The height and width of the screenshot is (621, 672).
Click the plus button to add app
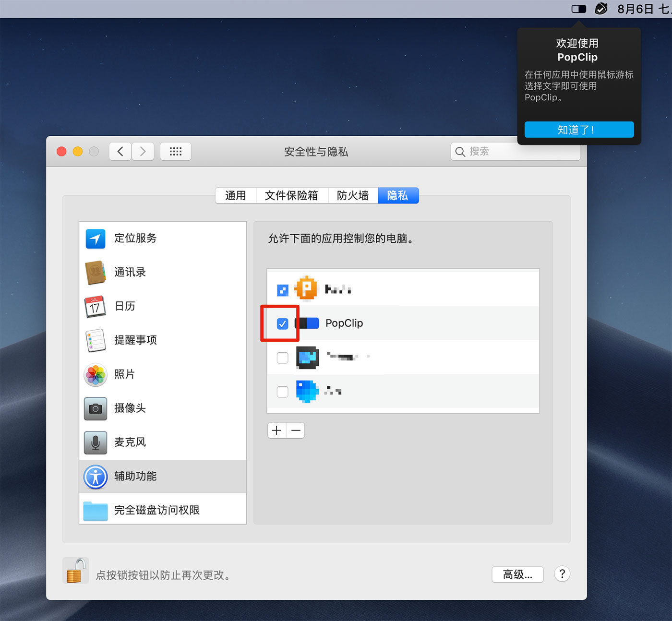tap(276, 430)
